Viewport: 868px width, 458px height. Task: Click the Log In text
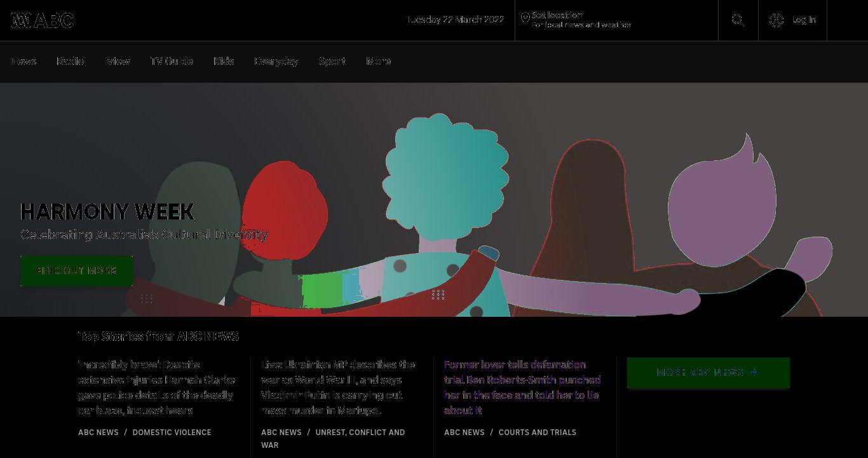click(x=804, y=20)
